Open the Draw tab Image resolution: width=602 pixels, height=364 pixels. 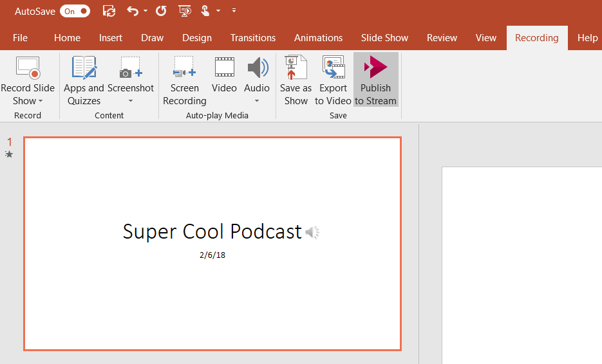152,37
